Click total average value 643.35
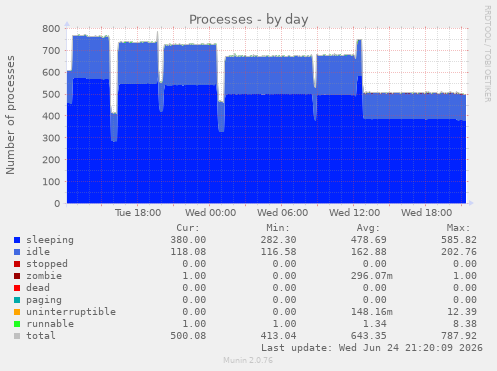Screen dimensions: 497x371 [369, 336]
